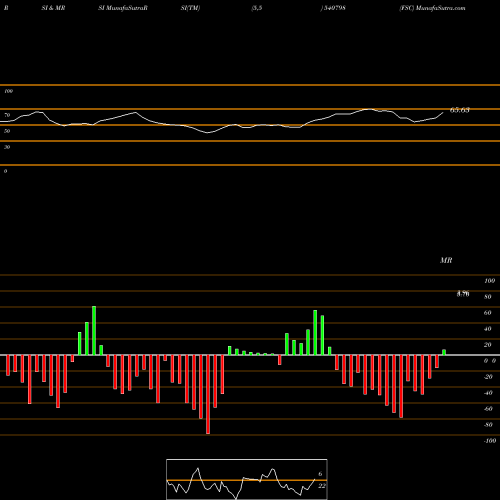Click the number 22 in mini chart
Image resolution: width=500 pixels, height=500 pixels.
coord(322,486)
